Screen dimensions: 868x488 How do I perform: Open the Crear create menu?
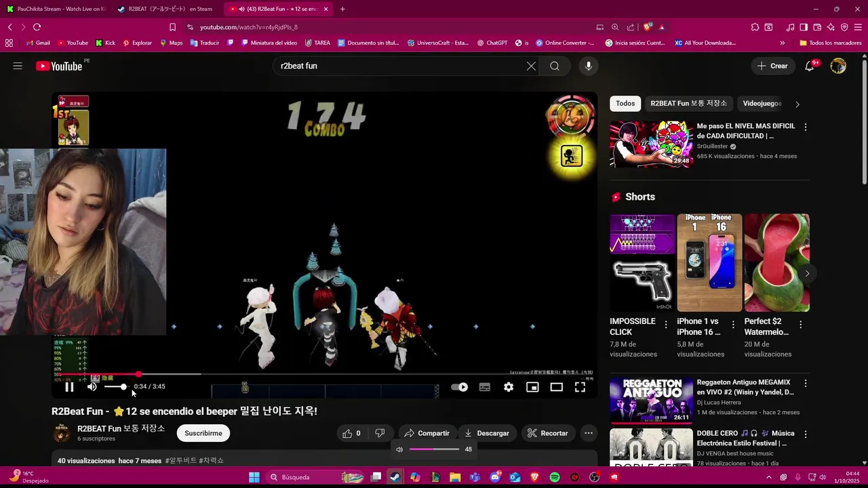coord(773,66)
